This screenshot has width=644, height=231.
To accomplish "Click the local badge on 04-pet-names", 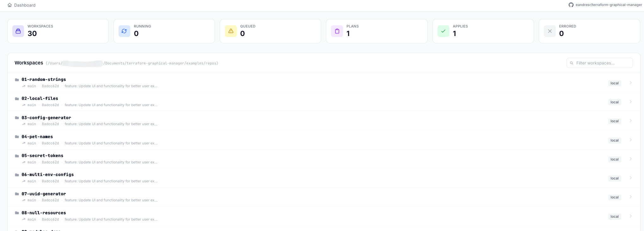I will (x=615, y=140).
